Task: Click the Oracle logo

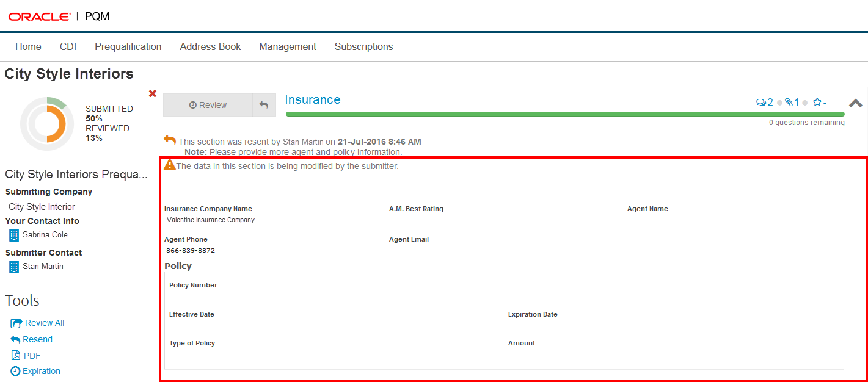Action: [39, 16]
